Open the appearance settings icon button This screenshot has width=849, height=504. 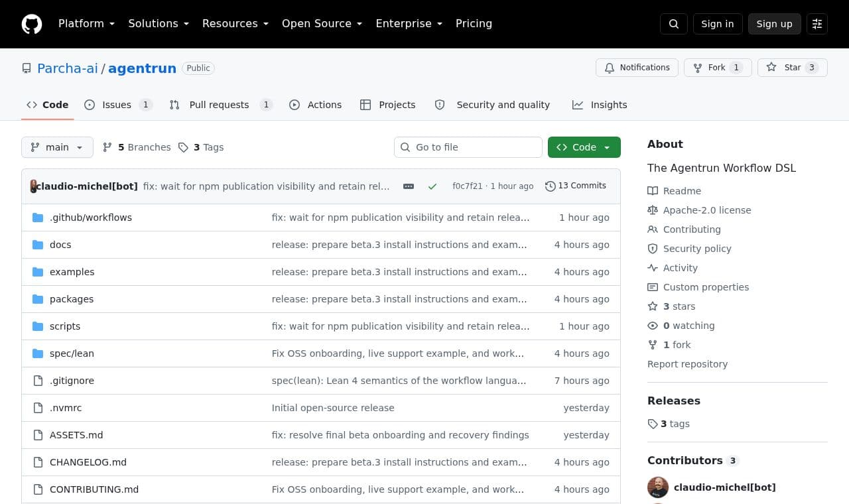817,24
